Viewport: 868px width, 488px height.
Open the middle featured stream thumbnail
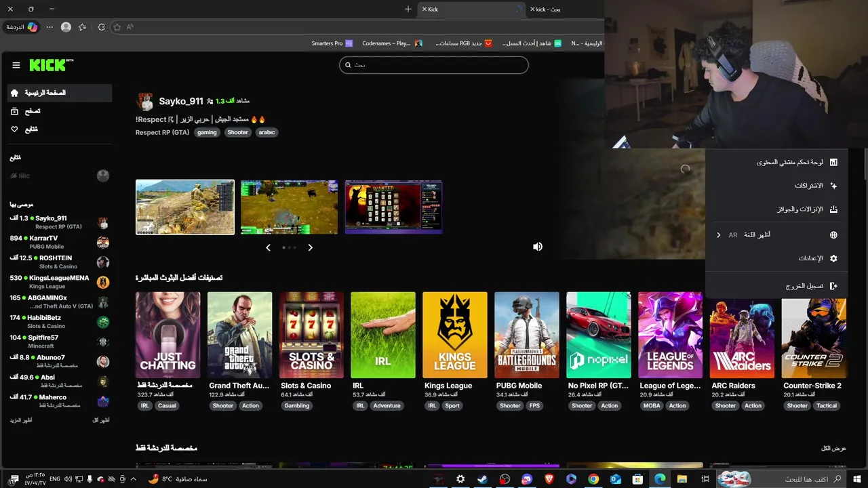290,207
